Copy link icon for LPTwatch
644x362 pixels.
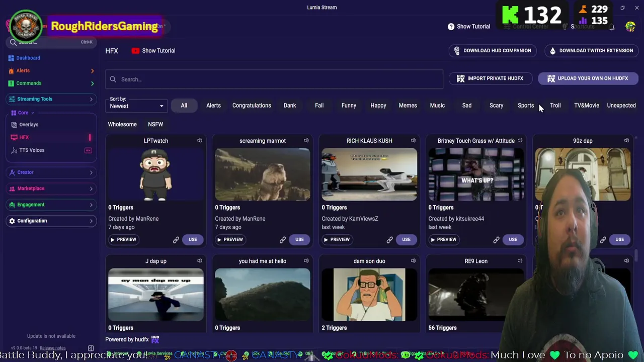tap(176, 240)
